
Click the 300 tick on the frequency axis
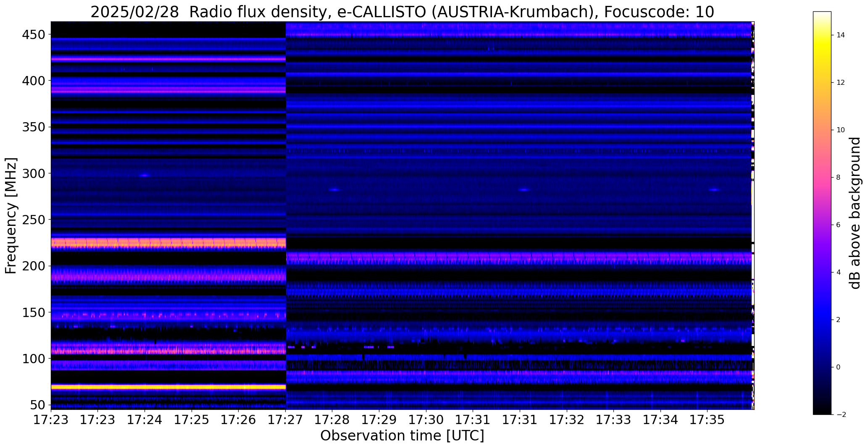click(33, 173)
